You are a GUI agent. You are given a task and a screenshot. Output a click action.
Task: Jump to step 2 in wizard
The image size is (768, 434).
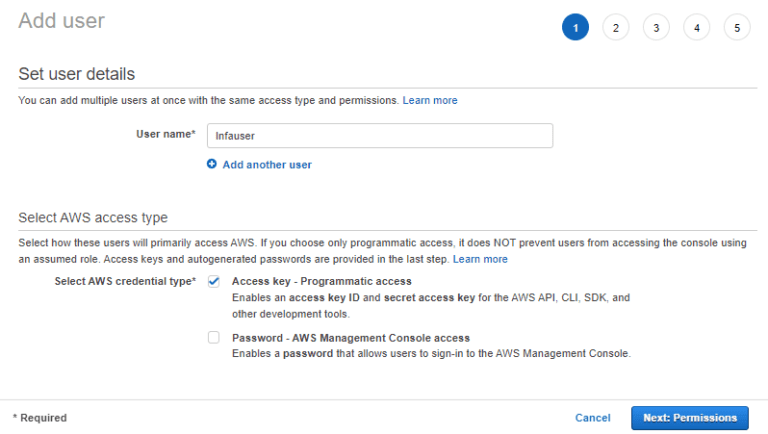(x=616, y=28)
